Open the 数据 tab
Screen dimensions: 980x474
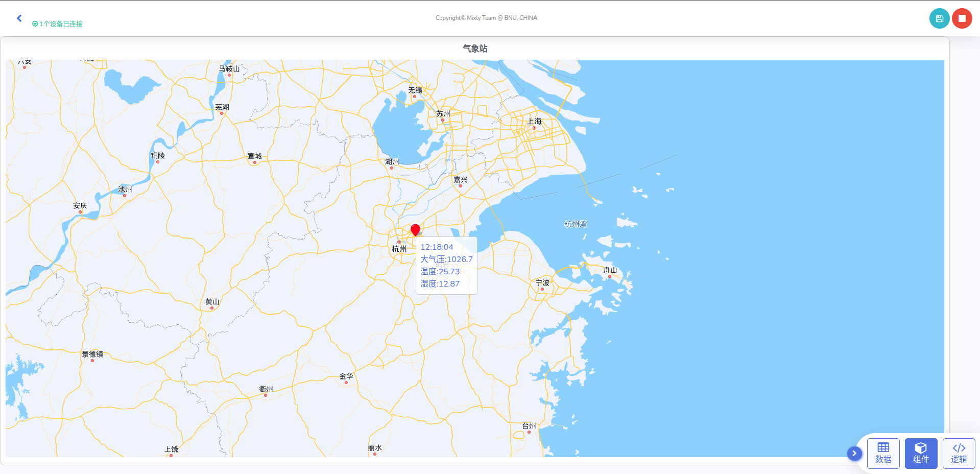click(883, 454)
